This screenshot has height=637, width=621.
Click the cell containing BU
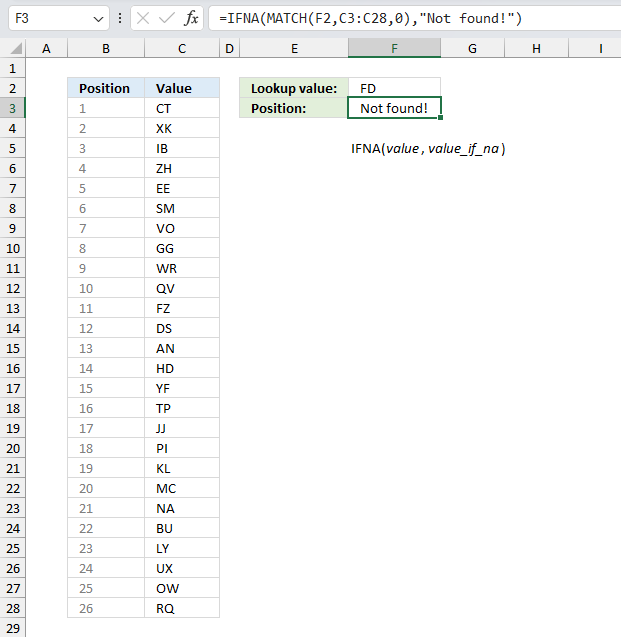pyautogui.click(x=182, y=528)
